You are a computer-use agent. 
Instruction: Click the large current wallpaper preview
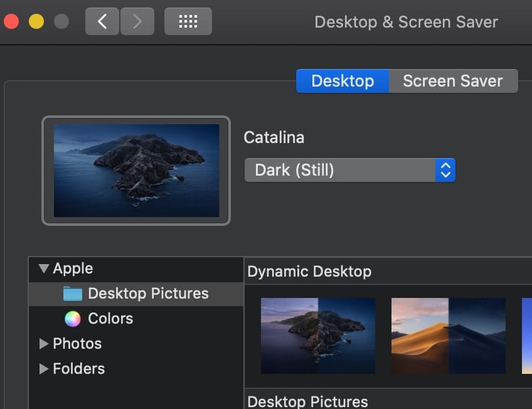(136, 171)
